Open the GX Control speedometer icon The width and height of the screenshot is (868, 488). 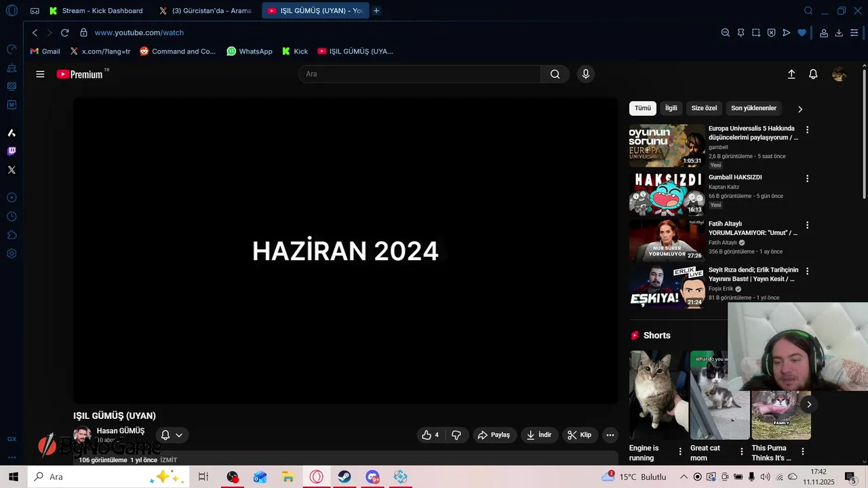pyautogui.click(x=12, y=49)
